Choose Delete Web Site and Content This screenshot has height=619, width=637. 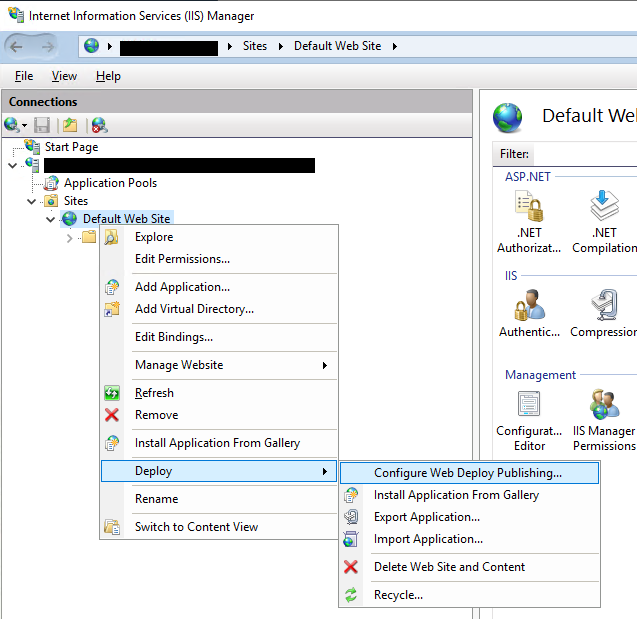pos(449,567)
